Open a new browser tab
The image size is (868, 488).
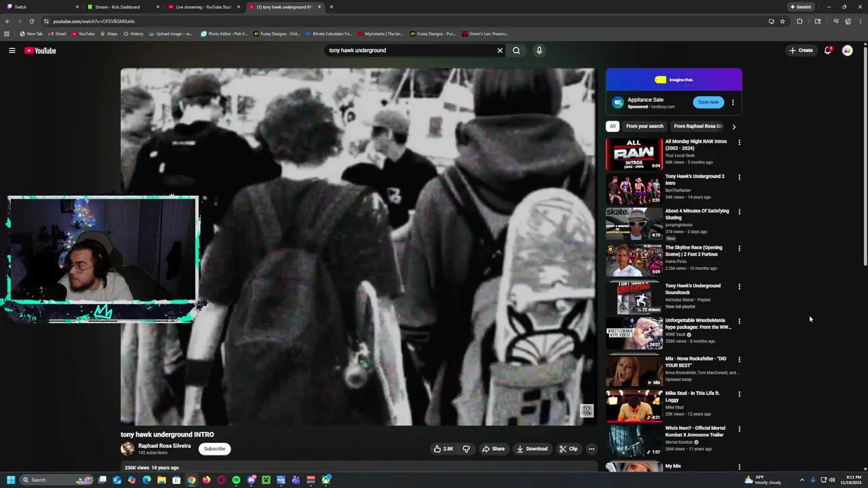tap(331, 7)
